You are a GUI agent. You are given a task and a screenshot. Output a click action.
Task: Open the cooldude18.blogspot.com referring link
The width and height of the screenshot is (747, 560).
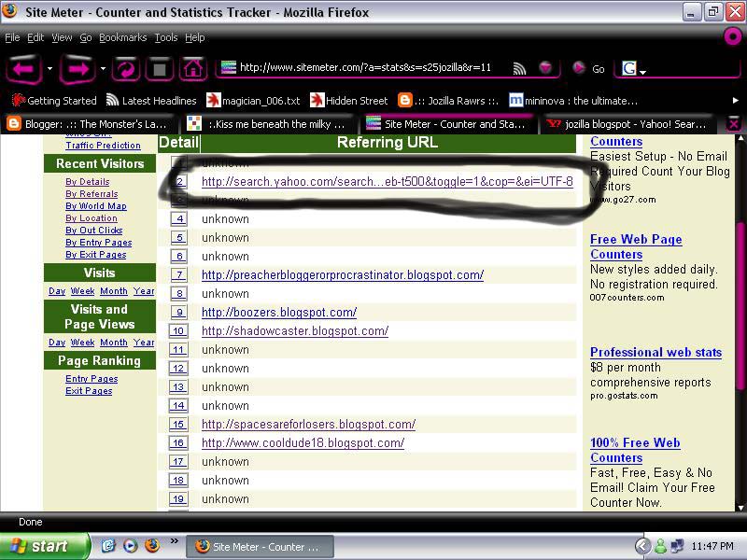(303, 442)
